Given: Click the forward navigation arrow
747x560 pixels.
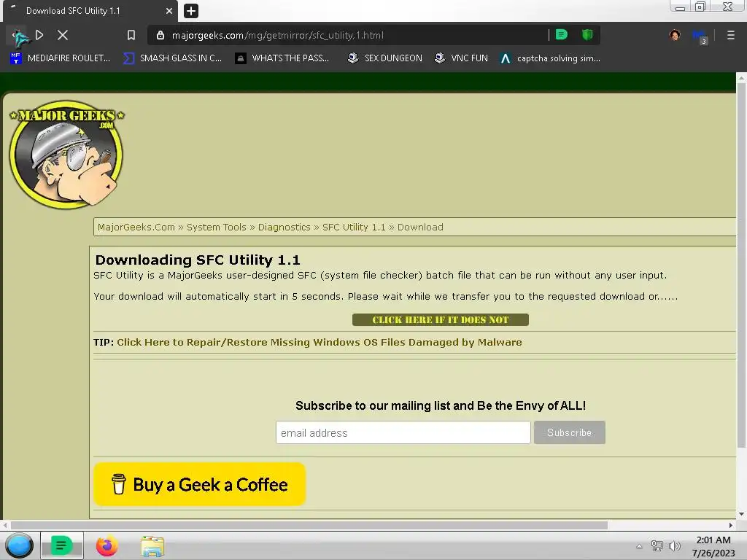Looking at the screenshot, I should tap(39, 35).
